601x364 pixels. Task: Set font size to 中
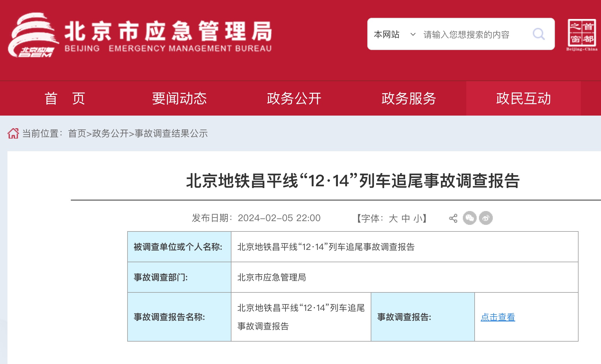406,219
